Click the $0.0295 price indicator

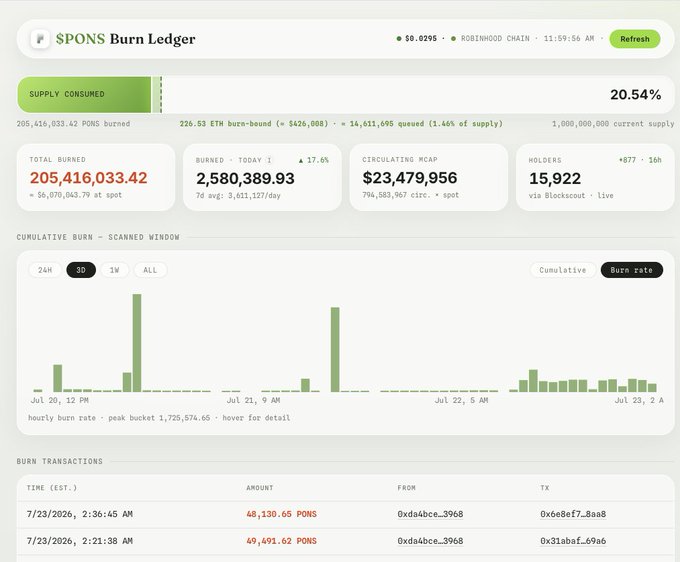pyautogui.click(x=416, y=39)
